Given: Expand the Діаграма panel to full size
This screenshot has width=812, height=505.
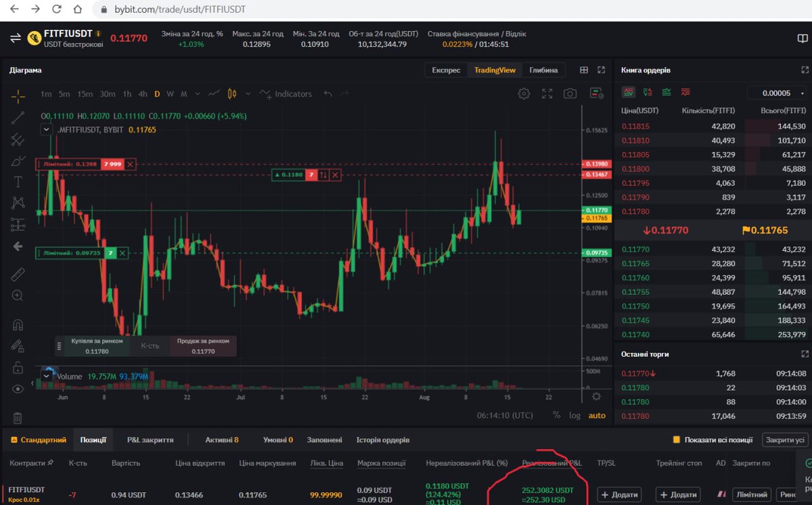Looking at the screenshot, I should (601, 70).
